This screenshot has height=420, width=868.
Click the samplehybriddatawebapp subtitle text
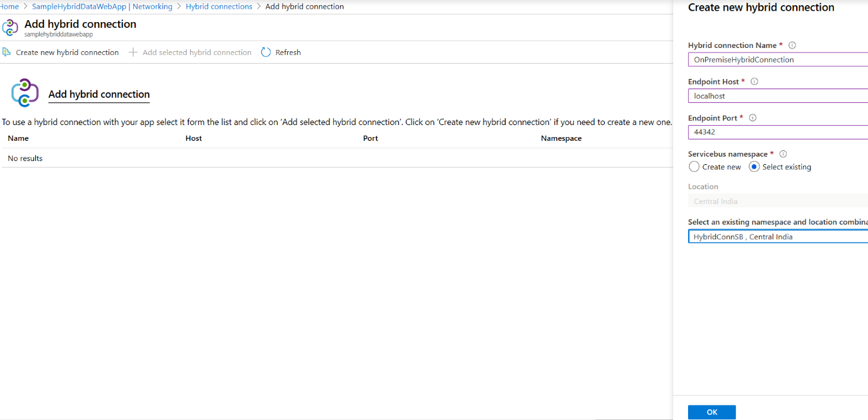[59, 35]
